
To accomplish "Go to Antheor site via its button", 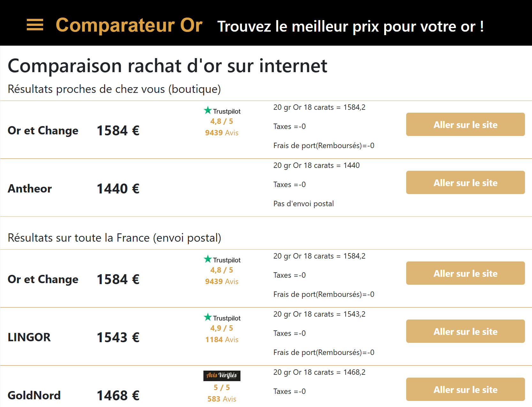I will coord(465,183).
